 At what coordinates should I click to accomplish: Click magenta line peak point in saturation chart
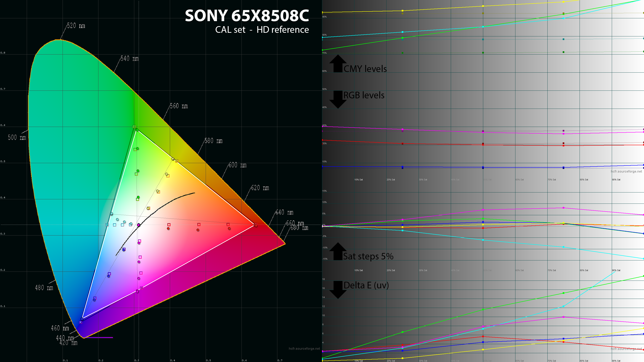click(563, 208)
